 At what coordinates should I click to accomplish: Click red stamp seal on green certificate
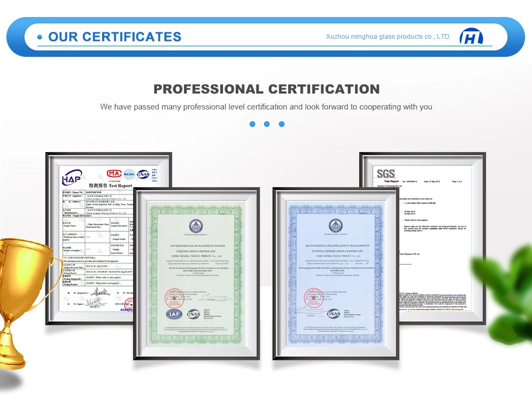174,298
